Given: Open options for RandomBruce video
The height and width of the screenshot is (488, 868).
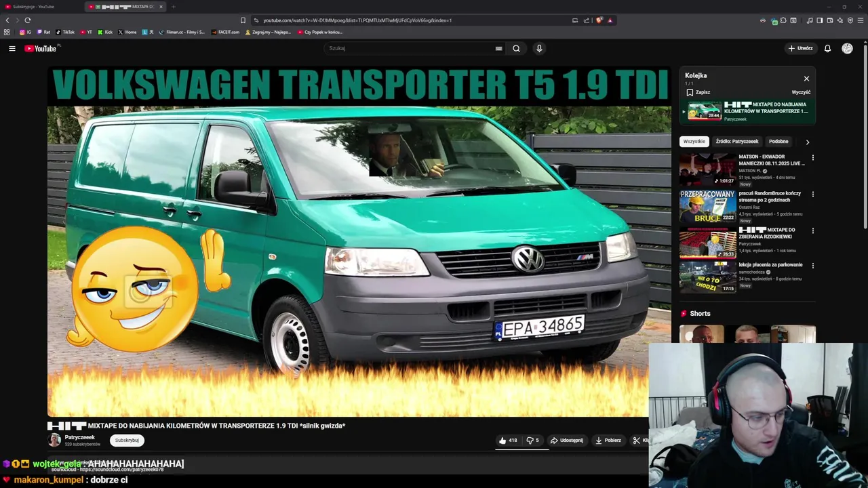Looking at the screenshot, I should pos(812,195).
